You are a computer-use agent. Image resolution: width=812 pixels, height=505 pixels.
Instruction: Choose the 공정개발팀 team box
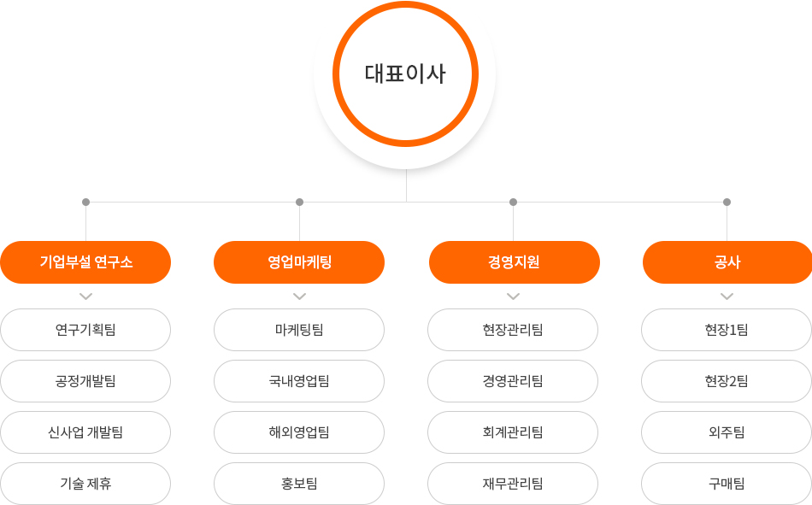click(85, 381)
